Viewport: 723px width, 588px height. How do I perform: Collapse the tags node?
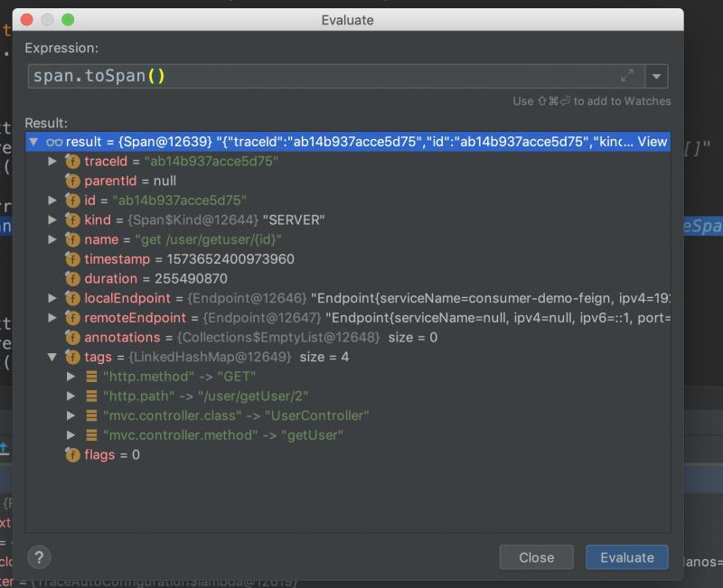pos(53,358)
